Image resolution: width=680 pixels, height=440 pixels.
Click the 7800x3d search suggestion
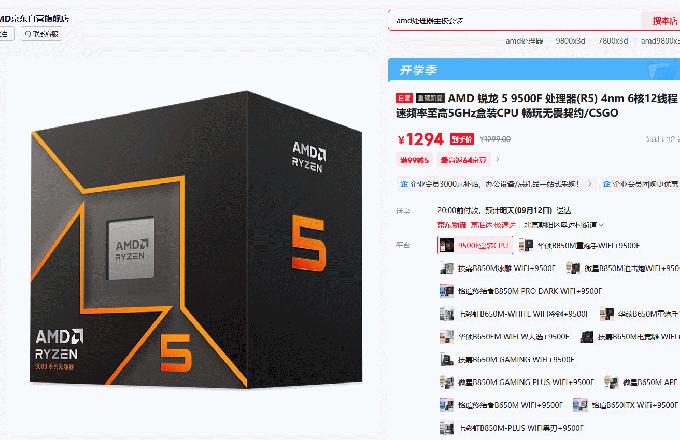click(613, 41)
